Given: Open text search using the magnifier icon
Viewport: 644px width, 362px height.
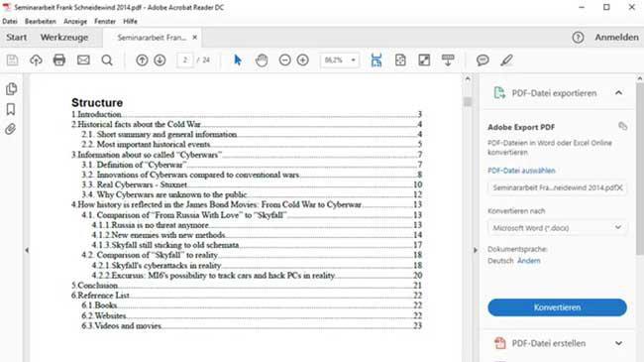Looking at the screenshot, I should (x=107, y=60).
